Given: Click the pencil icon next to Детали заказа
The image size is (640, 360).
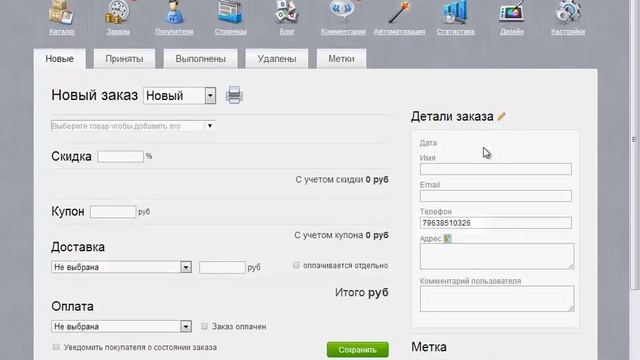Looking at the screenshot, I should point(502,117).
